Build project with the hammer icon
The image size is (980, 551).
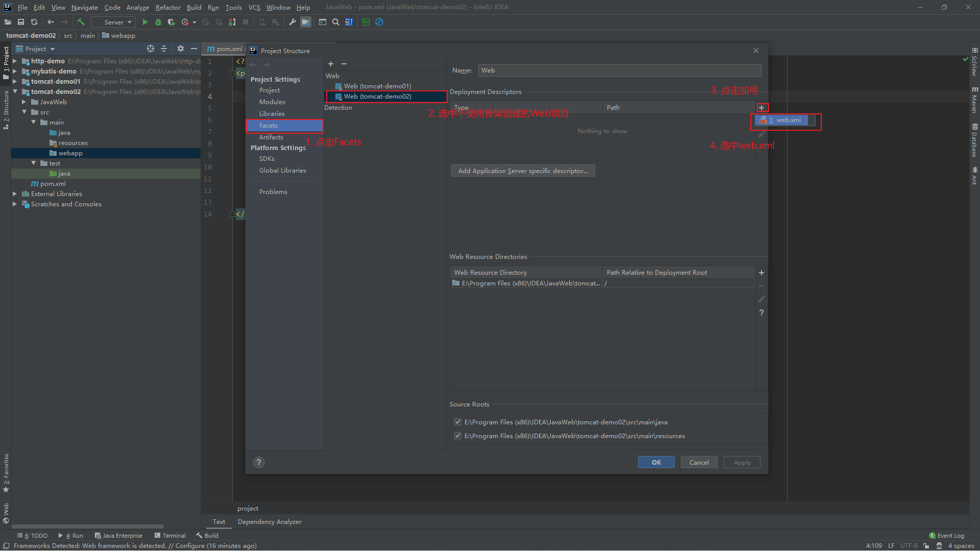81,22
